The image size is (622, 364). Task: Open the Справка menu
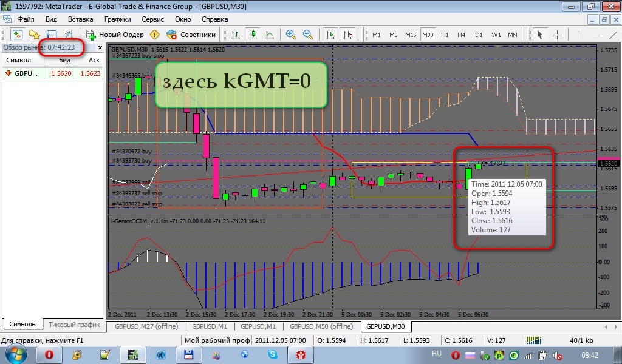[x=214, y=19]
